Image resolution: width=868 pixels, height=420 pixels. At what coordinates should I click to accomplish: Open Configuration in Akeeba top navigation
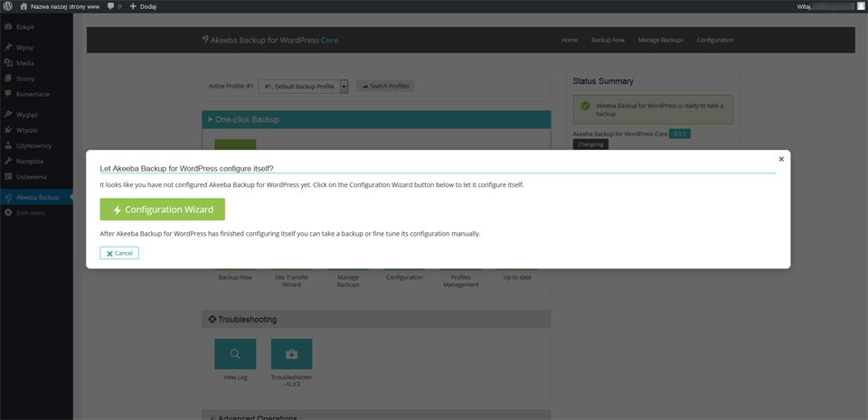pyautogui.click(x=715, y=41)
